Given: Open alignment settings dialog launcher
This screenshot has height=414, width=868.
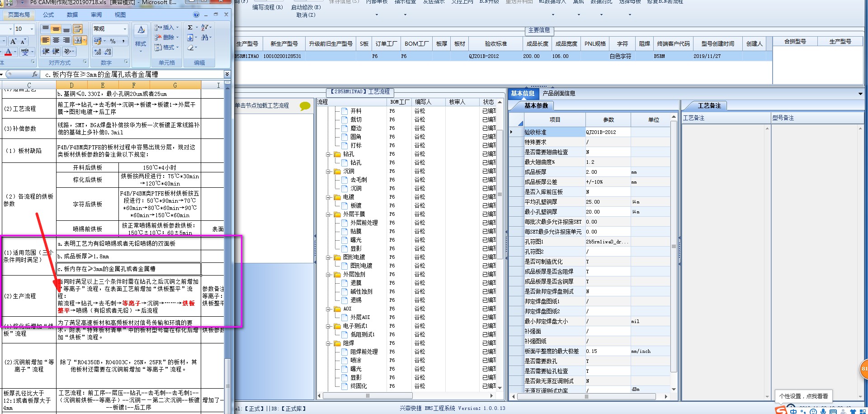Looking at the screenshot, I should coord(85,62).
